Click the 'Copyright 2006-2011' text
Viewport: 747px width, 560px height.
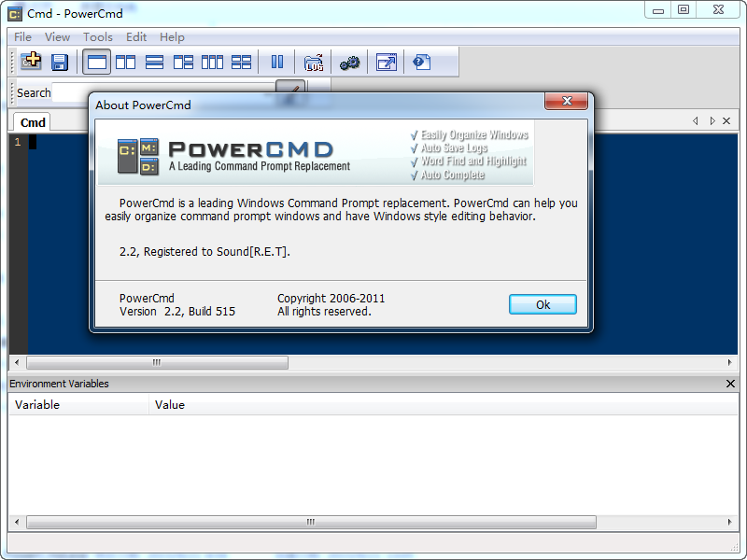[x=331, y=299]
